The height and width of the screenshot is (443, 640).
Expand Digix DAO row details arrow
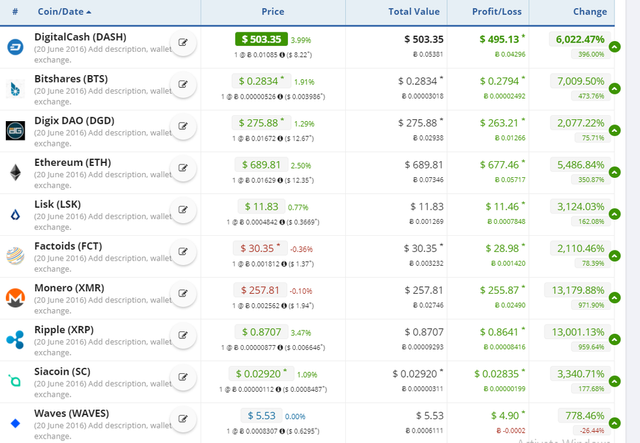pyautogui.click(x=614, y=130)
